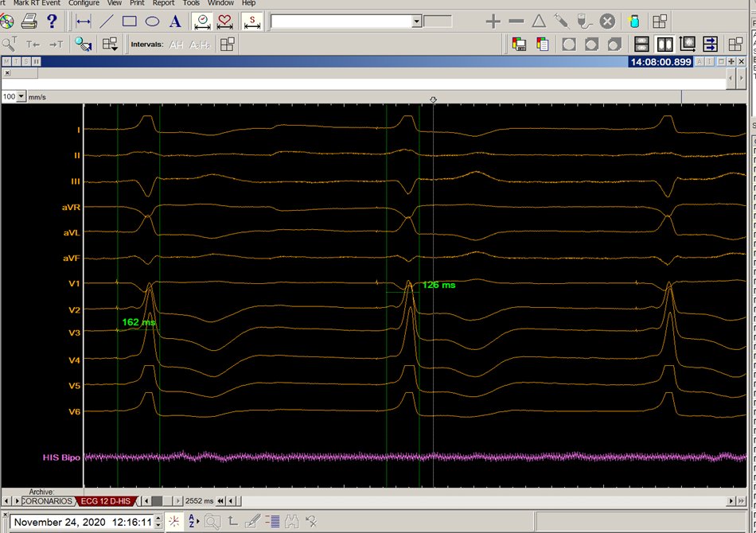This screenshot has width=756, height=533.
Task: Open the Tools menu
Action: tap(191, 3)
